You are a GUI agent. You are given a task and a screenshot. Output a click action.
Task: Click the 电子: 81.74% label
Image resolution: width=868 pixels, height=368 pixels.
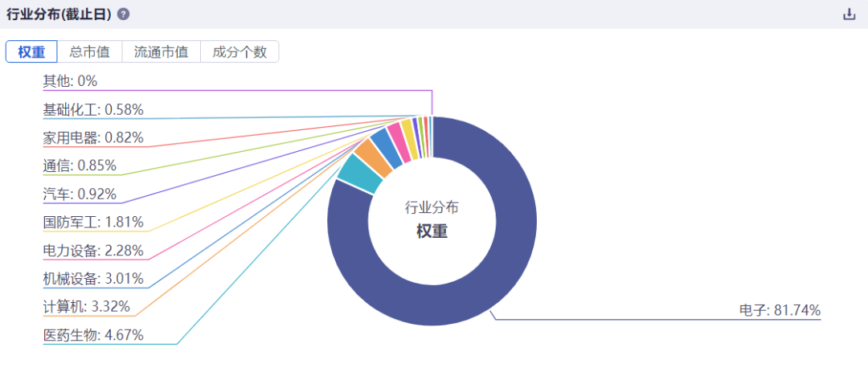[x=780, y=310]
